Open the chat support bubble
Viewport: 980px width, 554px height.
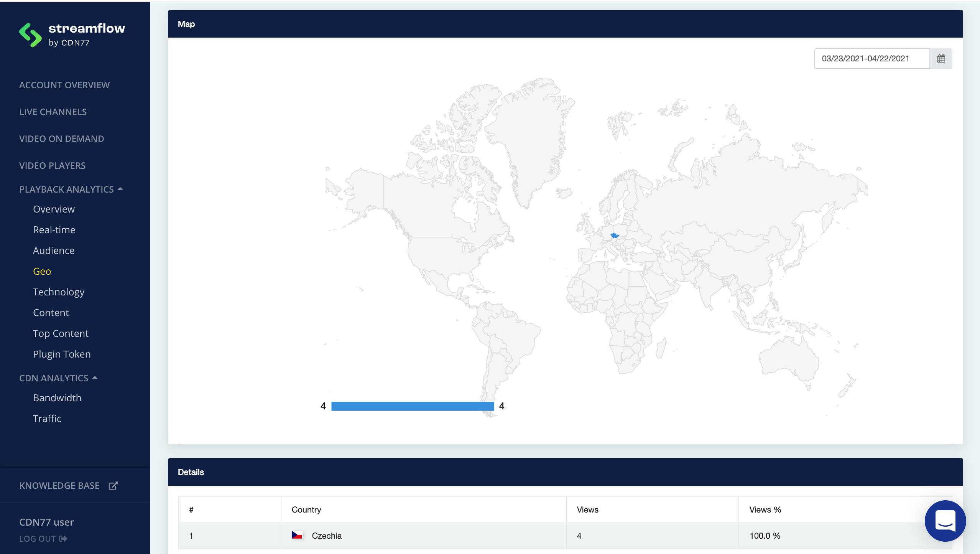point(945,521)
